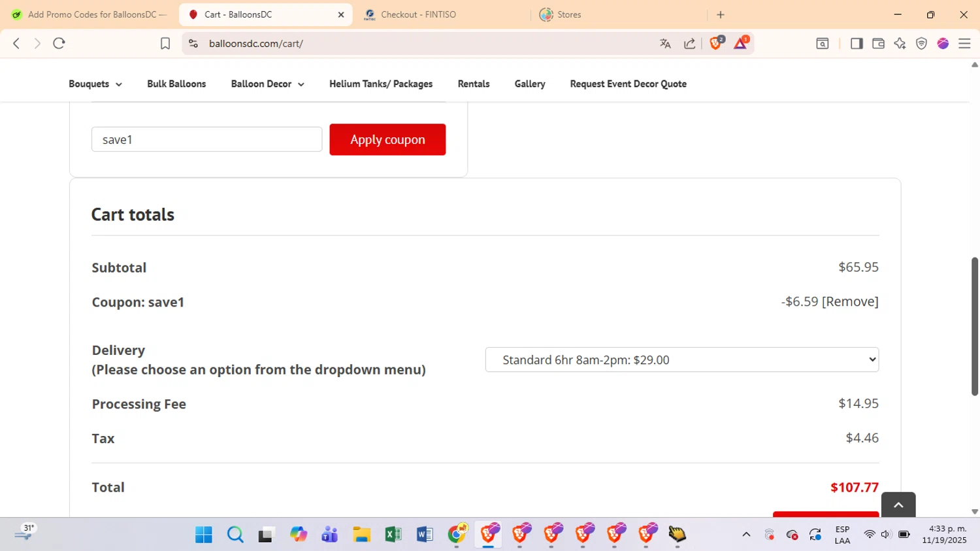Toggle the browser sidebar panel

pos(857,43)
